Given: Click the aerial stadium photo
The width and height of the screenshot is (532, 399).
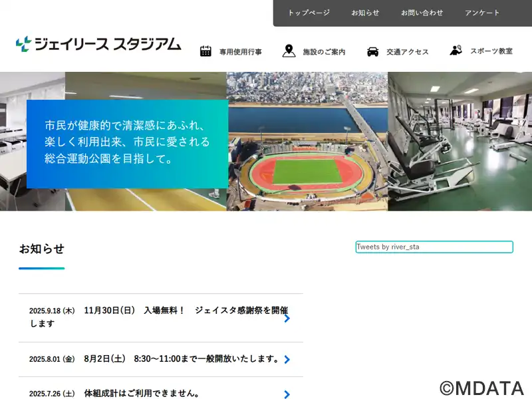Looking at the screenshot, I should point(307,141).
